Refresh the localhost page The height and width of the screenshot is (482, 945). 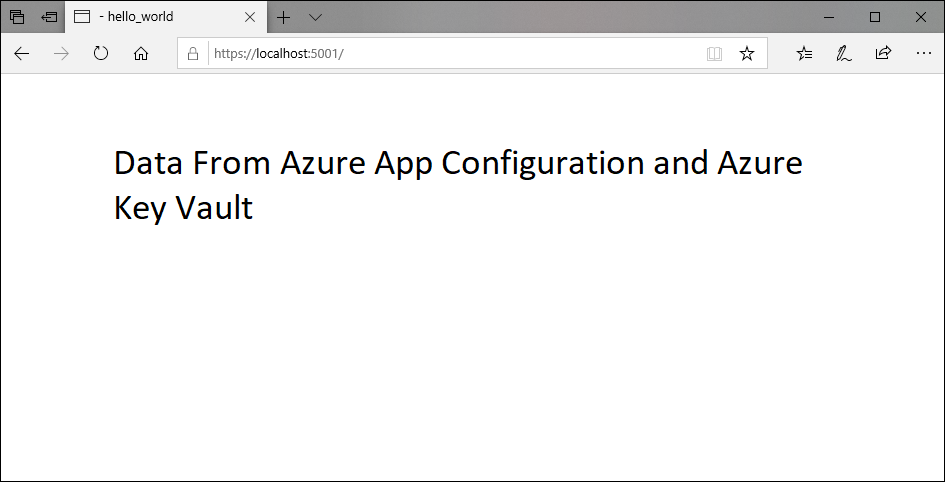tap(101, 54)
